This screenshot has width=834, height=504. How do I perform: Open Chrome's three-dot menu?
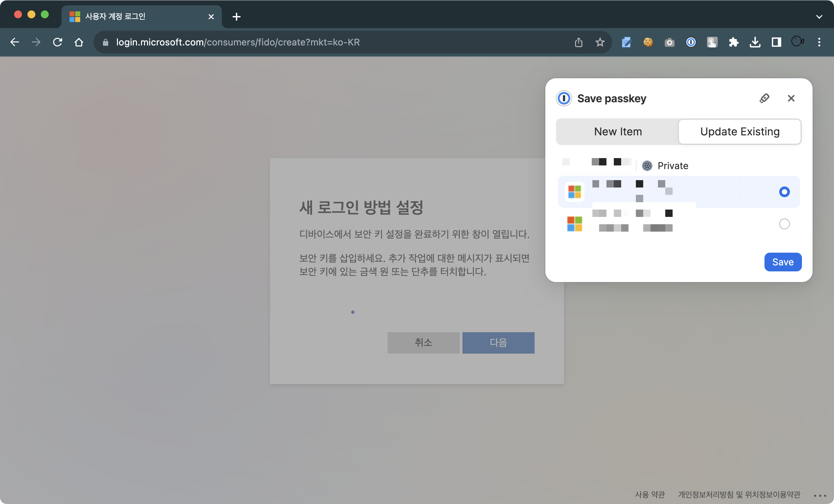coord(819,42)
